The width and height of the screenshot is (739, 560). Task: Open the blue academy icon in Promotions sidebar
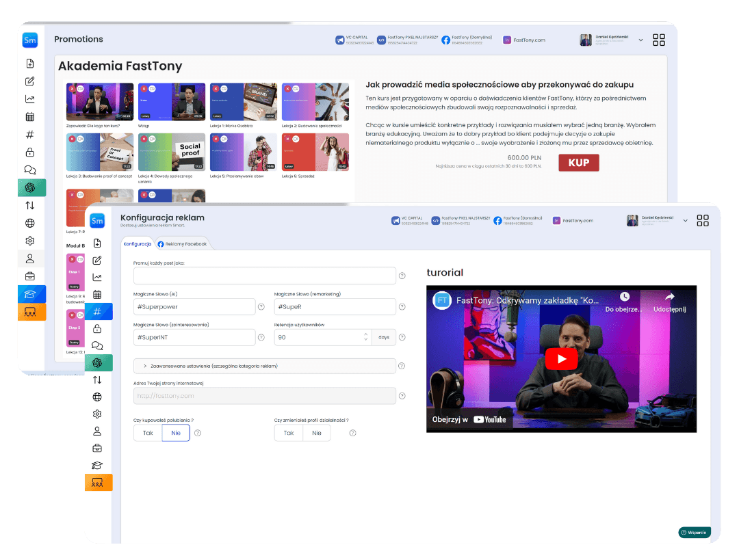click(x=32, y=294)
